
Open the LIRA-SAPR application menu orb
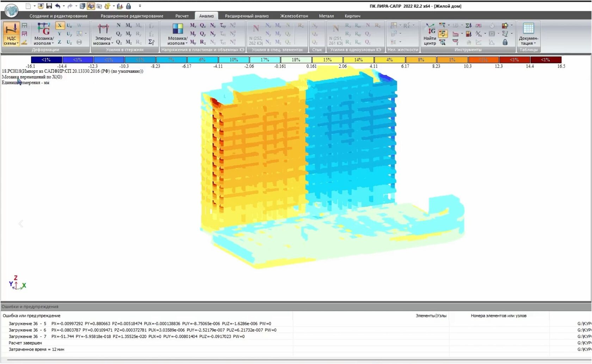click(x=11, y=10)
